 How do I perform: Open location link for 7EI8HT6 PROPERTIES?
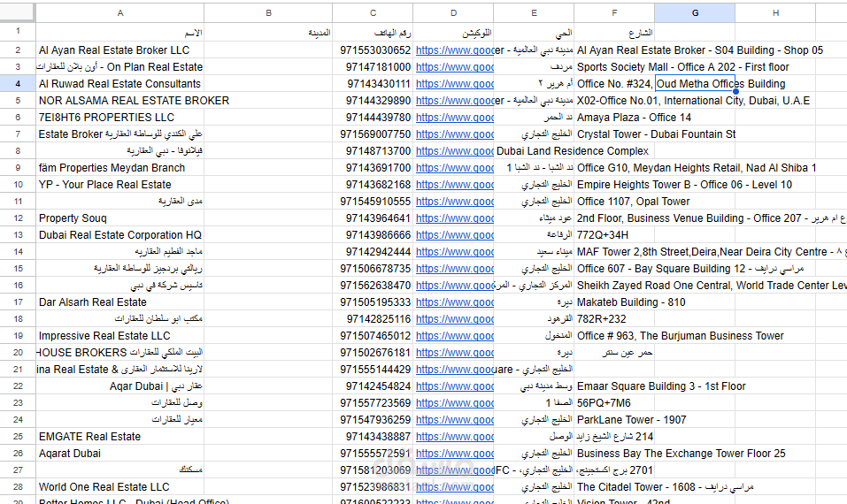455,117
